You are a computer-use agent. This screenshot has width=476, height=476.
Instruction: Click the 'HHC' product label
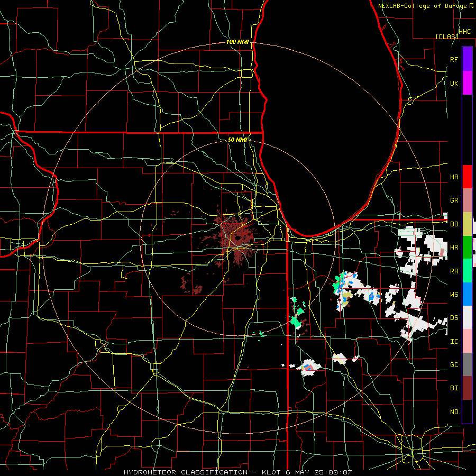click(x=464, y=32)
